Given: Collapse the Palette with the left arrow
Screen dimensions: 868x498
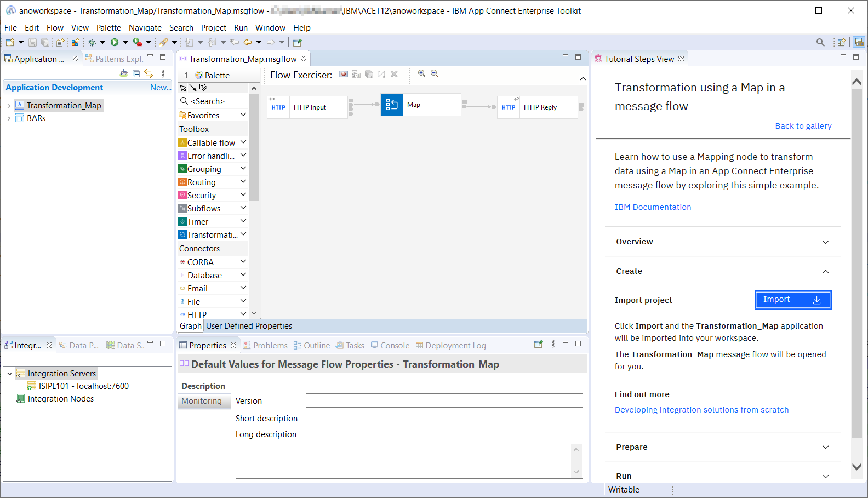Looking at the screenshot, I should click(x=186, y=76).
